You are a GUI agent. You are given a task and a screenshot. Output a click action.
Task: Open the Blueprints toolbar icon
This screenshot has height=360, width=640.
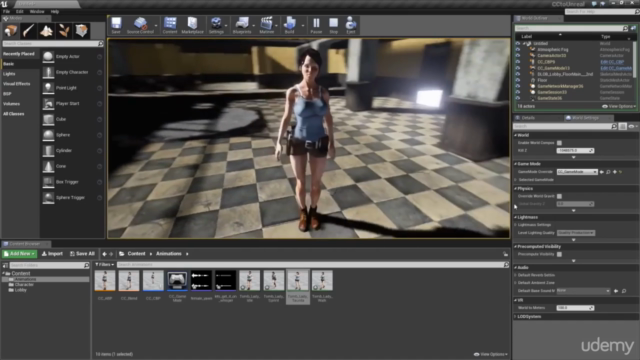242,25
